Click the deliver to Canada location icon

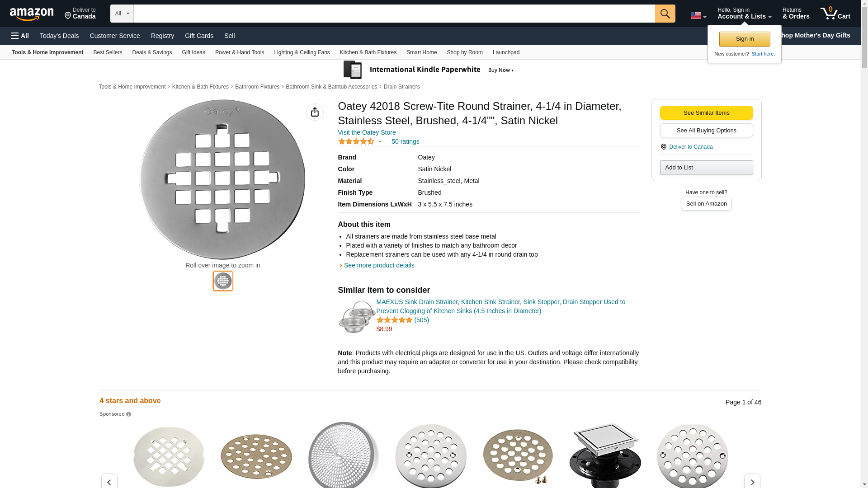[x=663, y=147]
